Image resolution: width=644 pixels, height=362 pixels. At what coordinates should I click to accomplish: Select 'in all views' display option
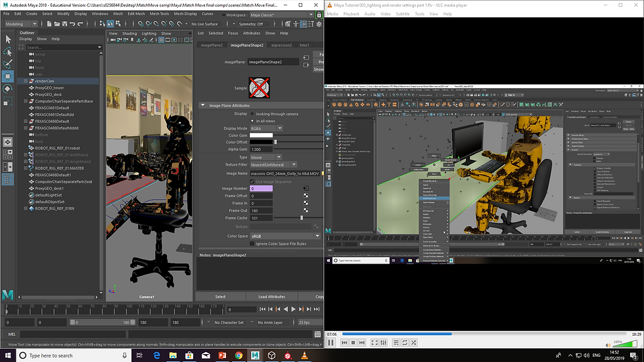[x=252, y=121]
